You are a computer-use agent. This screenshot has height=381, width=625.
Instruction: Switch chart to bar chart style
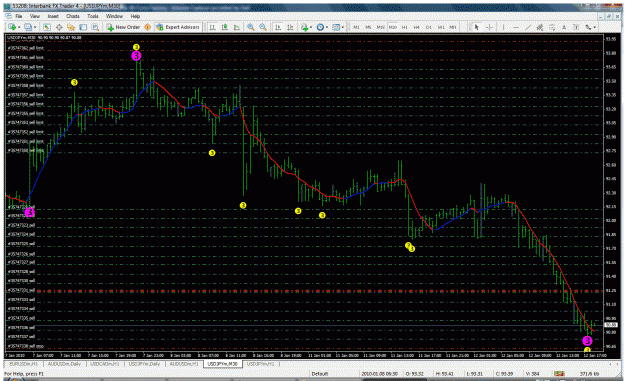click(213, 27)
